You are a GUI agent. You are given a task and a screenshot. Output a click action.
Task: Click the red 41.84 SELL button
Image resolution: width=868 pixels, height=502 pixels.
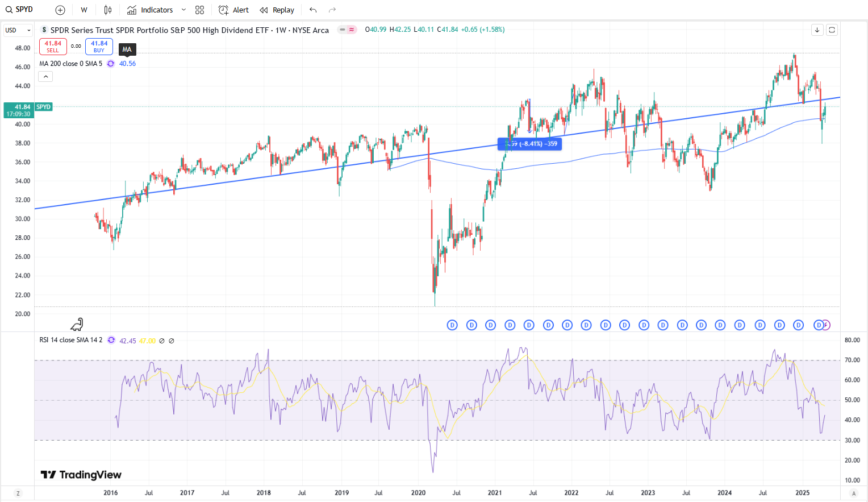[x=53, y=47]
